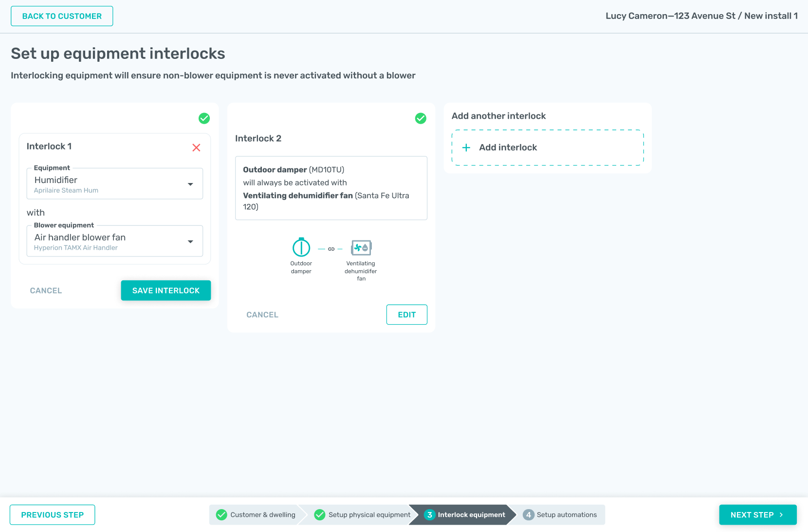
Task: Click the link icon between damper and fan
Action: [331, 249]
